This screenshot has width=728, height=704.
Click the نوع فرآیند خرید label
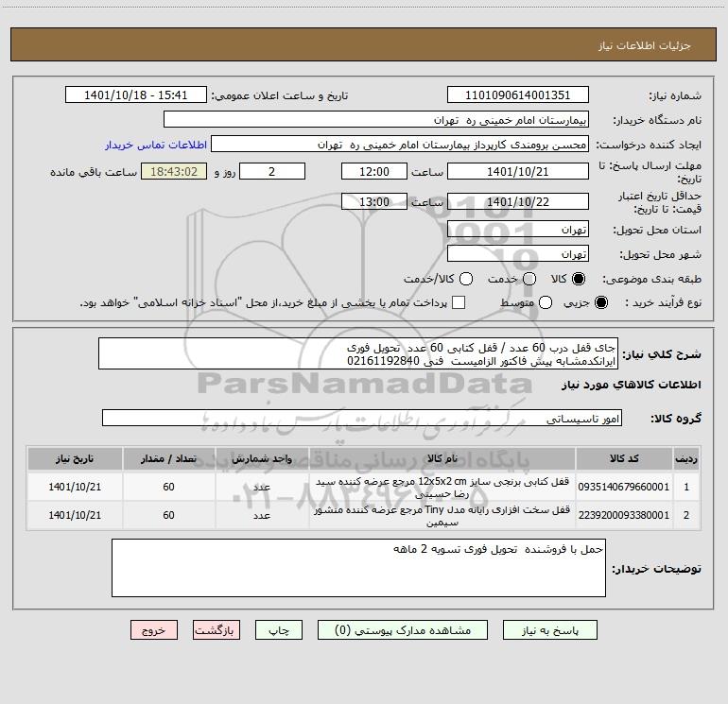point(663,302)
